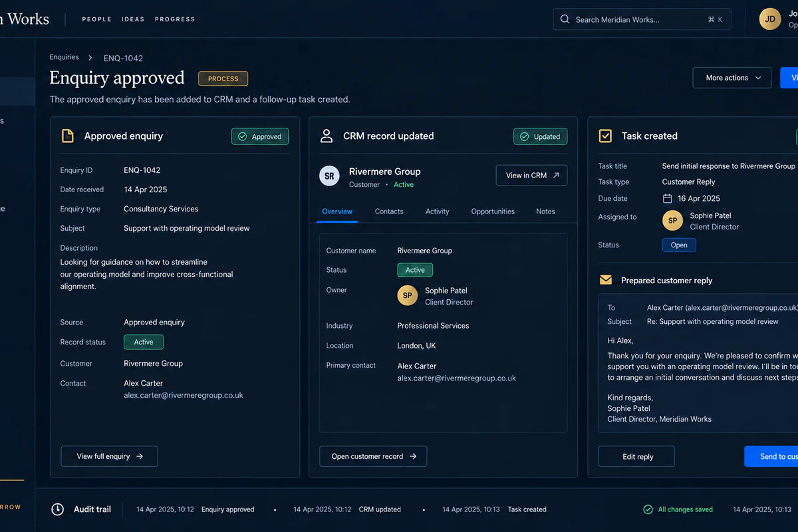Viewport: 798px width, 532px height.
Task: Click 'London, UK' location value
Action: point(416,346)
